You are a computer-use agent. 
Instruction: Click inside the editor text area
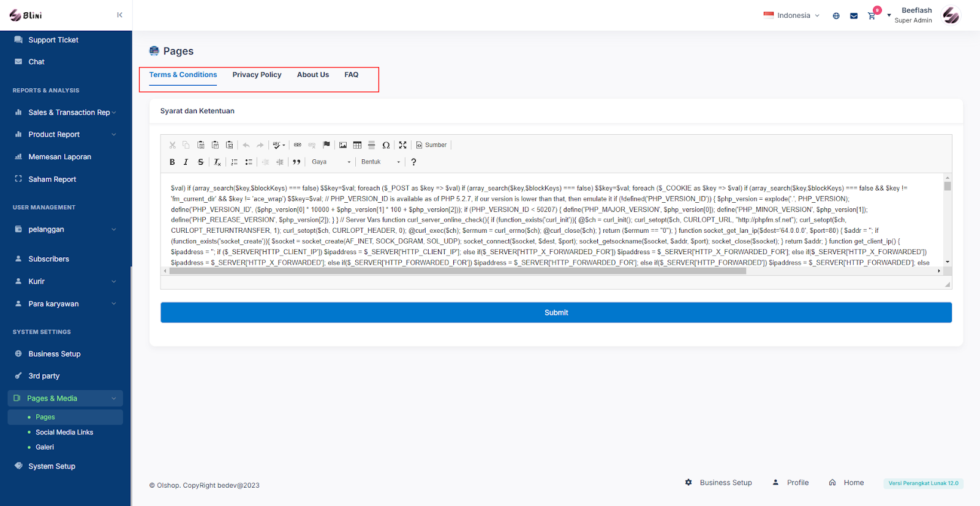click(552, 221)
